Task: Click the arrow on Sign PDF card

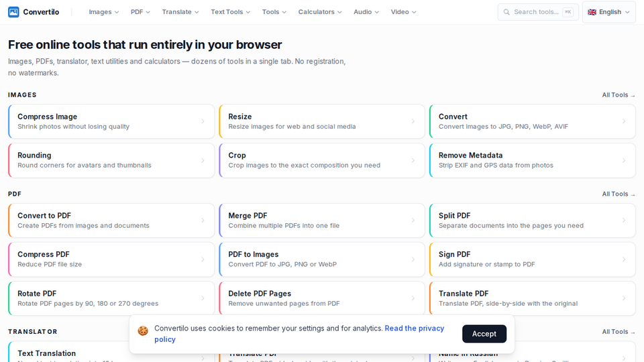Action: [624, 259]
